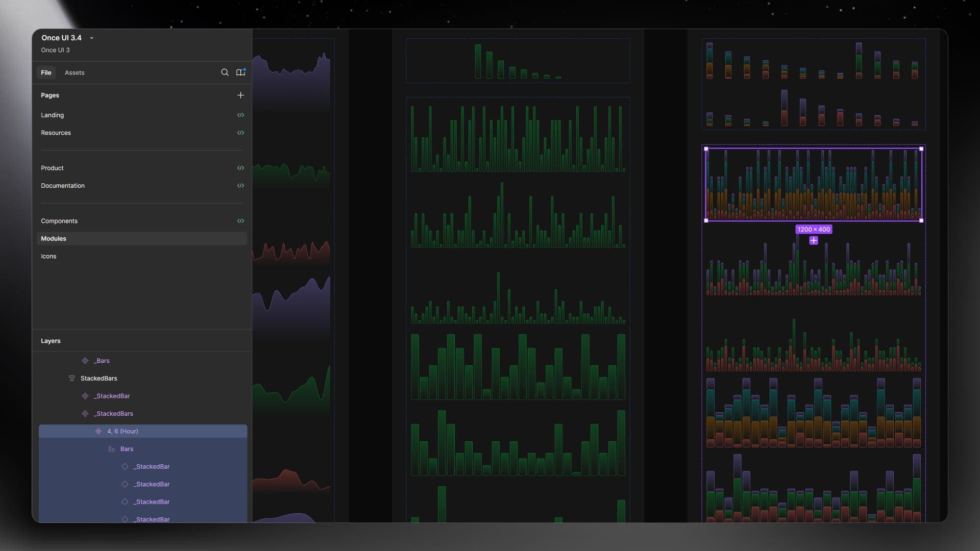Click the stacked bar chart thumbnail 1200x400

click(813, 183)
